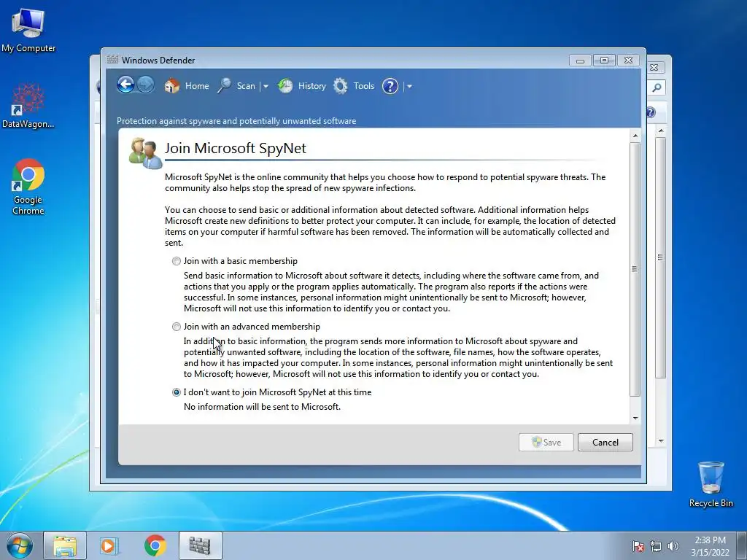Click the volume speaker tray icon
Image resolution: width=747 pixels, height=560 pixels.
[x=673, y=546]
